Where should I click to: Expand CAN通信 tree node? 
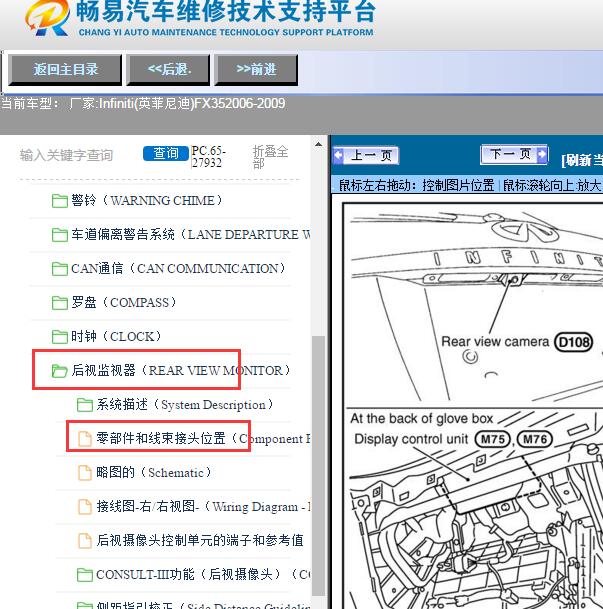click(178, 268)
